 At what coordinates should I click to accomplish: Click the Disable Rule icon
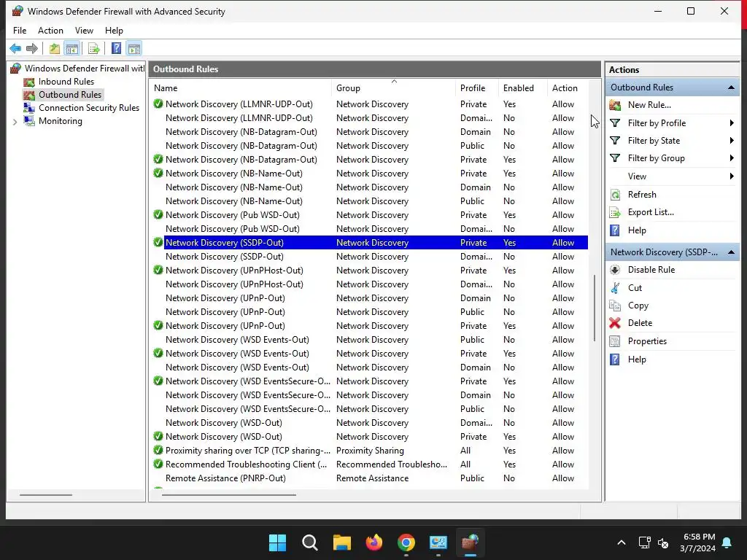(615, 270)
